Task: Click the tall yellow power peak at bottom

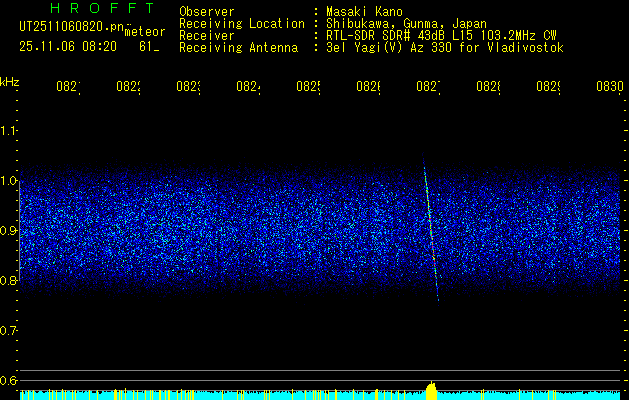Action: (431, 390)
